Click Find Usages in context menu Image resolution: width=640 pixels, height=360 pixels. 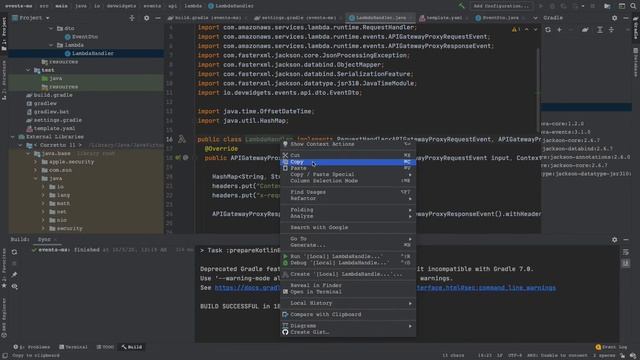[x=348, y=192]
